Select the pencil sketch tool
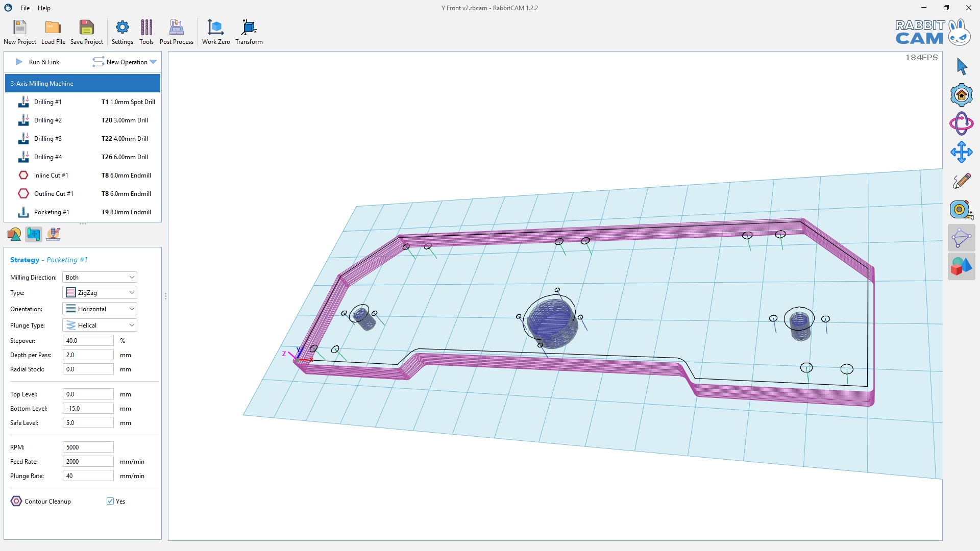 pos(961,181)
